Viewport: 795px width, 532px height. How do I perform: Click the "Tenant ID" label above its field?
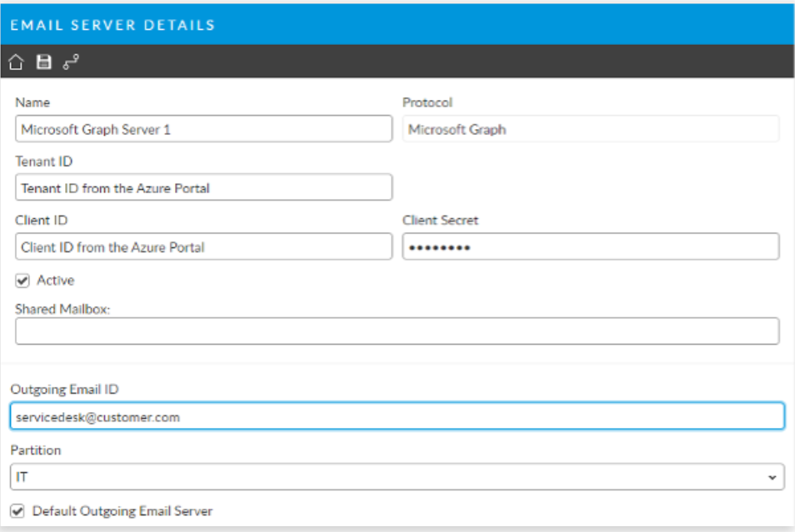[x=43, y=162]
